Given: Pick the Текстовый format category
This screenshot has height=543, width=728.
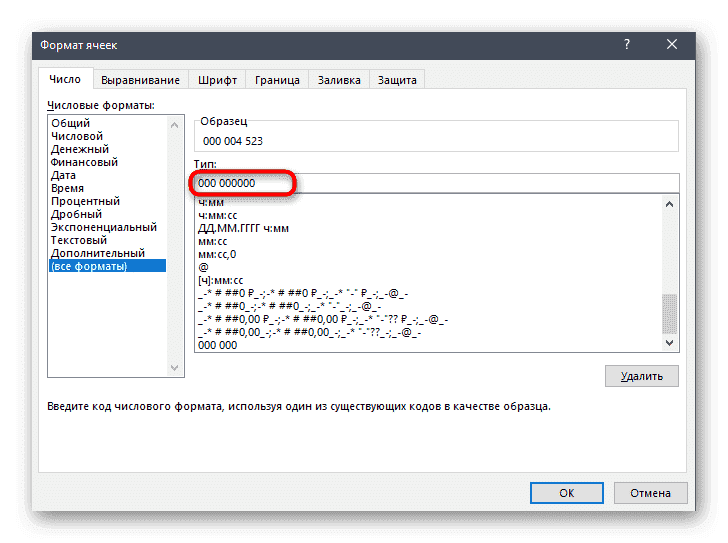Looking at the screenshot, I should coord(80,240).
